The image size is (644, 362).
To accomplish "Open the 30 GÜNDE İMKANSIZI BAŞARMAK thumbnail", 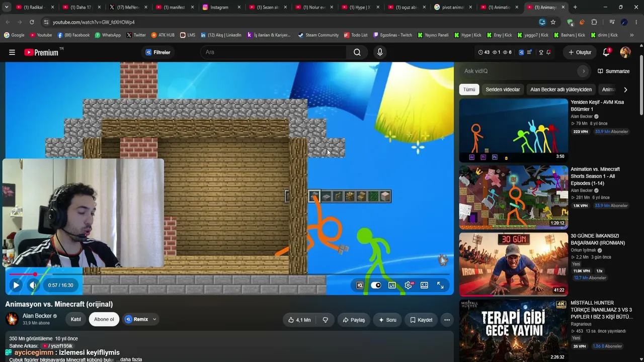I will (x=514, y=264).
